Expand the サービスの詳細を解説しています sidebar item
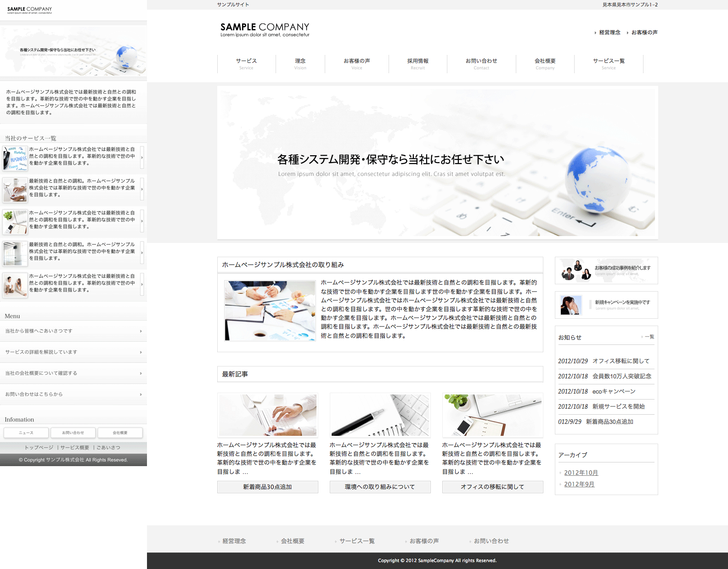 (73, 352)
